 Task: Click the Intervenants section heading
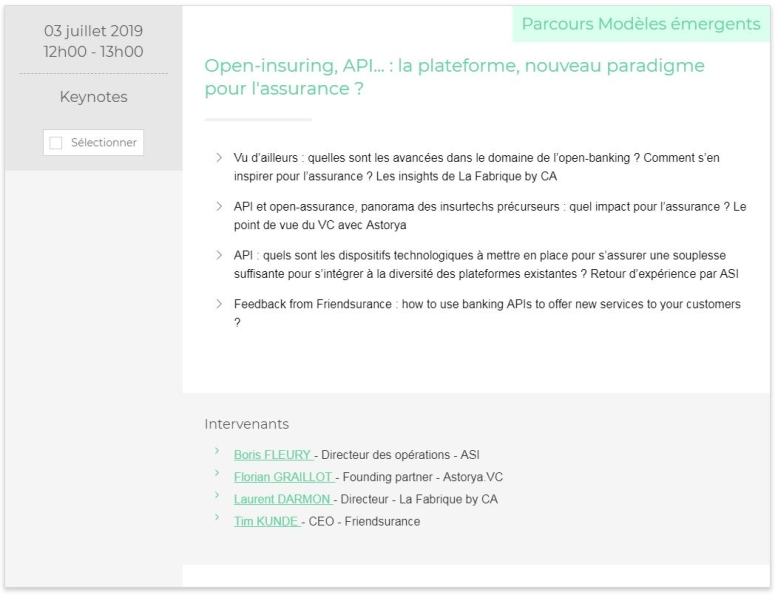tap(246, 424)
